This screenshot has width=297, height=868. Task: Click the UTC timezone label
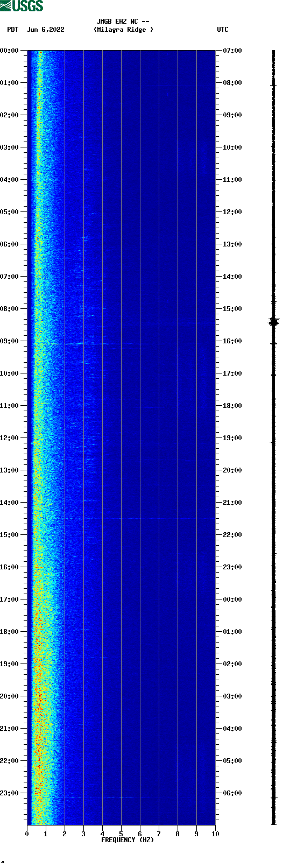[223, 30]
